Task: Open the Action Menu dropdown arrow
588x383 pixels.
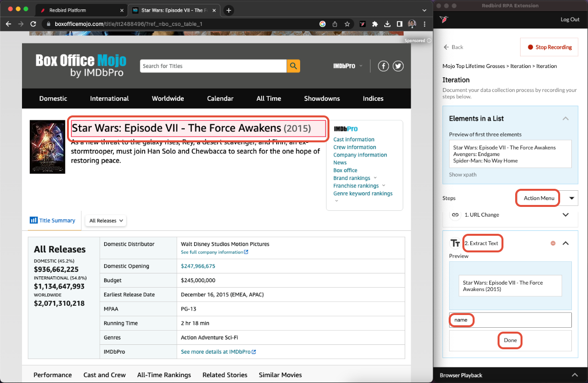Action: [572, 198]
